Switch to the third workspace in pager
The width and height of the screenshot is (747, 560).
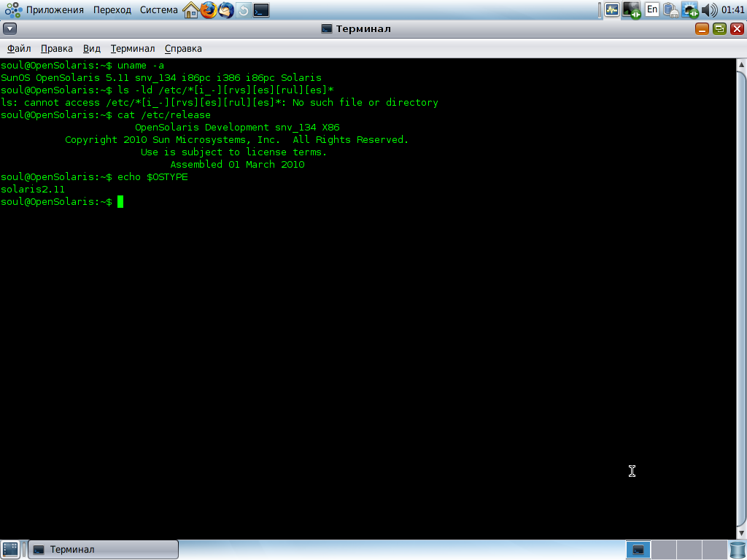pyautogui.click(x=689, y=550)
